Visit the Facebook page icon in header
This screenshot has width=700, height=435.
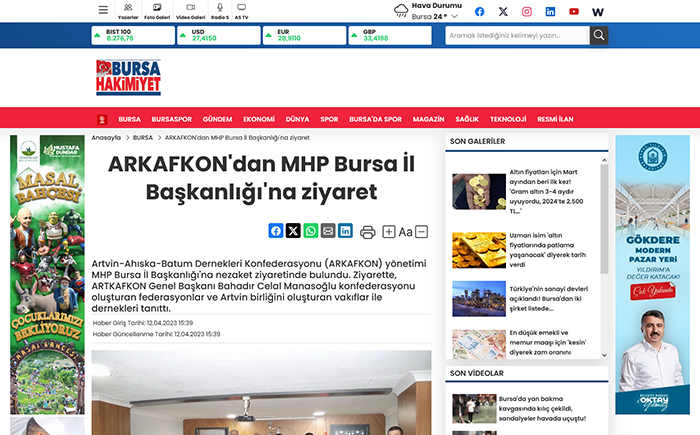click(x=479, y=12)
